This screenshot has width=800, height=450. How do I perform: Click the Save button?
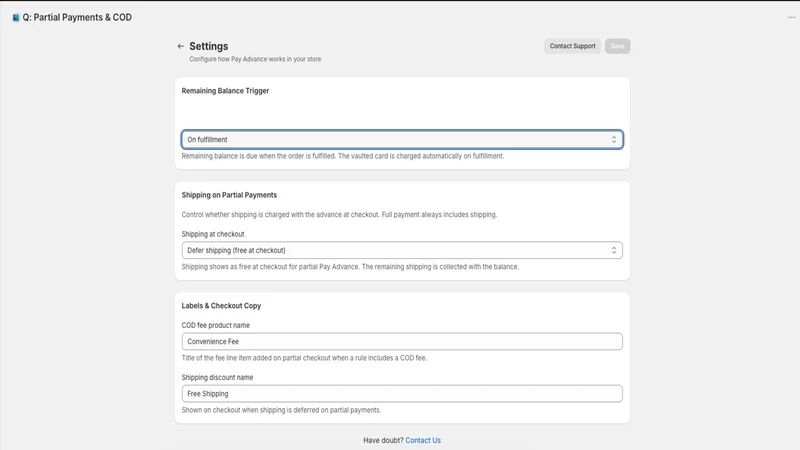coord(617,46)
